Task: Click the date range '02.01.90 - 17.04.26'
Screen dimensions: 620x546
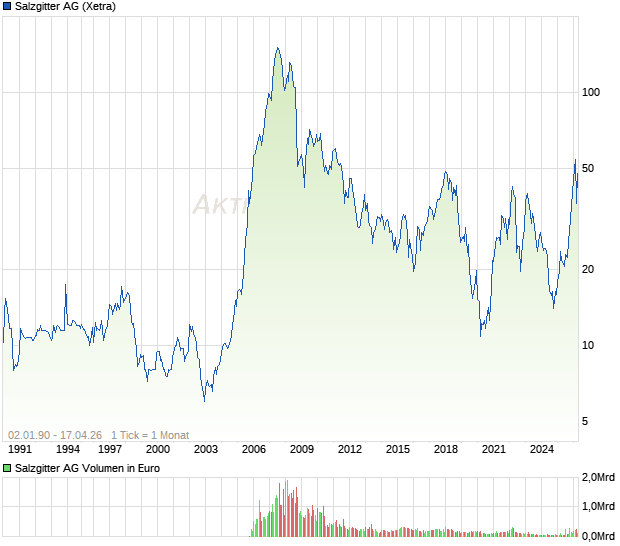Action: (x=55, y=435)
